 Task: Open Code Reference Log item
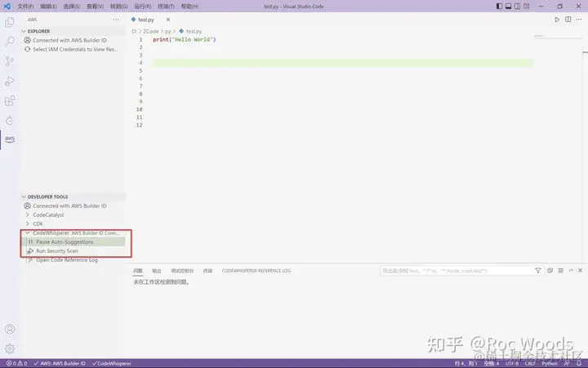(73, 260)
